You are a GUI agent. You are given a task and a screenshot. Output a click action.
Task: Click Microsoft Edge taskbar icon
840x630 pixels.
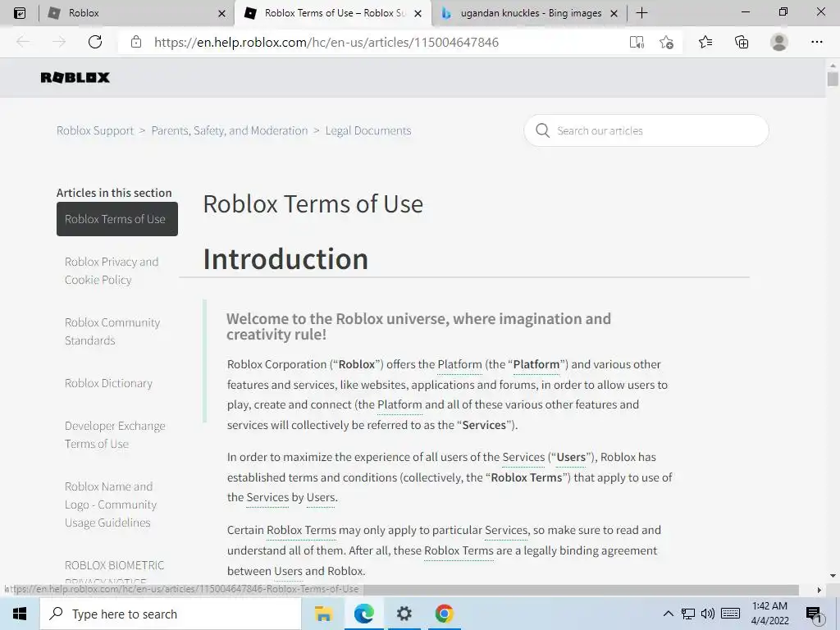[363, 614]
